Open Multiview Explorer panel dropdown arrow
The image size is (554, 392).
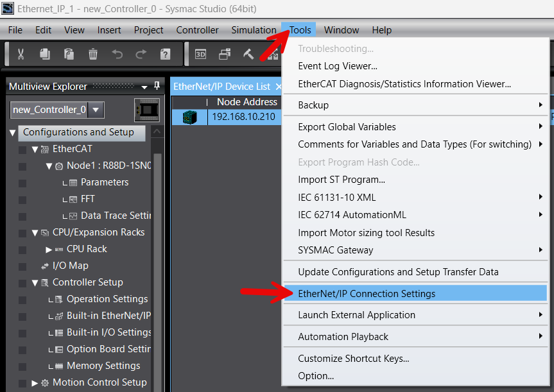[144, 87]
